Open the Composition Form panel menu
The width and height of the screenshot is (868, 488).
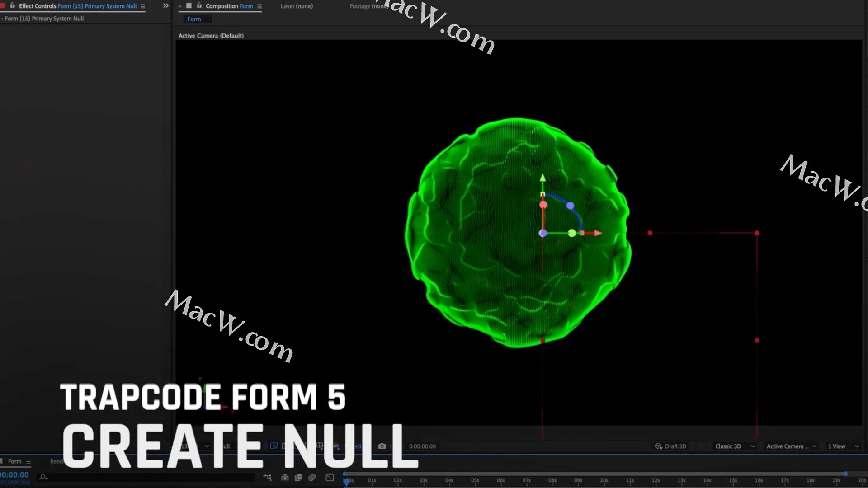259,6
